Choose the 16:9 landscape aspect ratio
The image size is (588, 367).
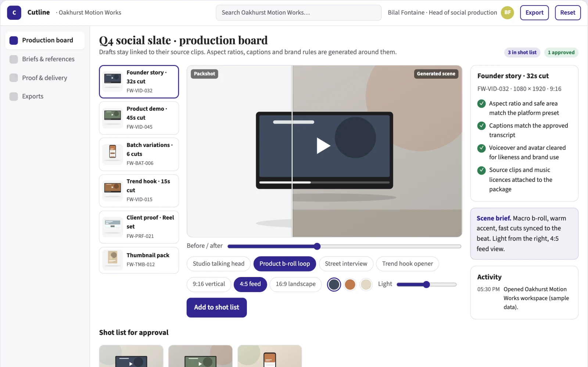tap(296, 284)
